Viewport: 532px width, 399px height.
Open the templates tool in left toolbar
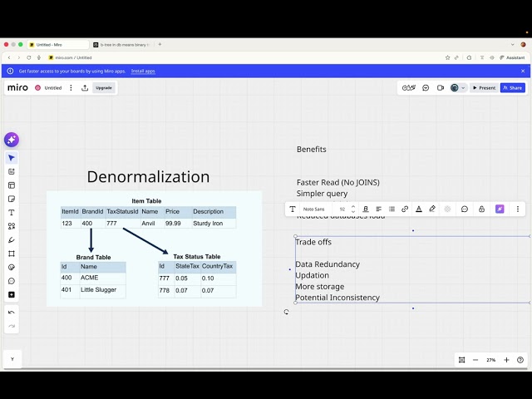12,185
